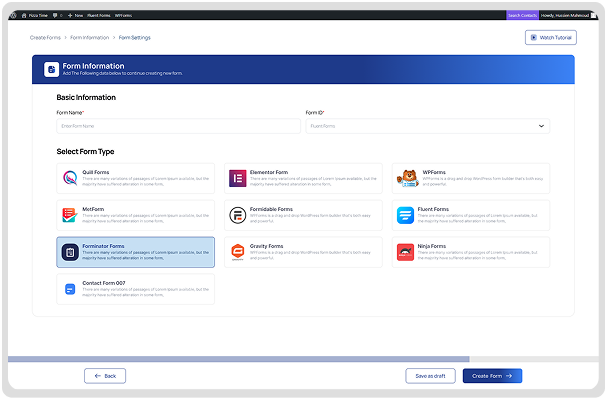Go to Create Forms breadcrumb
The image size is (607, 400).
tap(45, 38)
